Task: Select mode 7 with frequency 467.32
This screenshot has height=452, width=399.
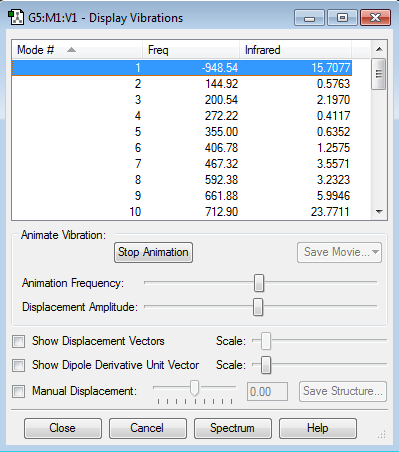Action: pyautogui.click(x=182, y=164)
